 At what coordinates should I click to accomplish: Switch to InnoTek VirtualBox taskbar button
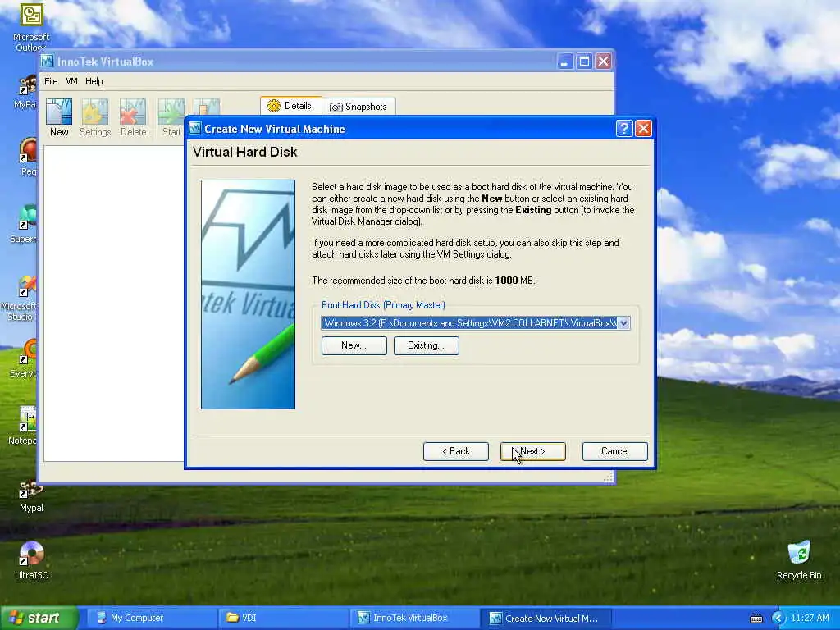[414, 619]
